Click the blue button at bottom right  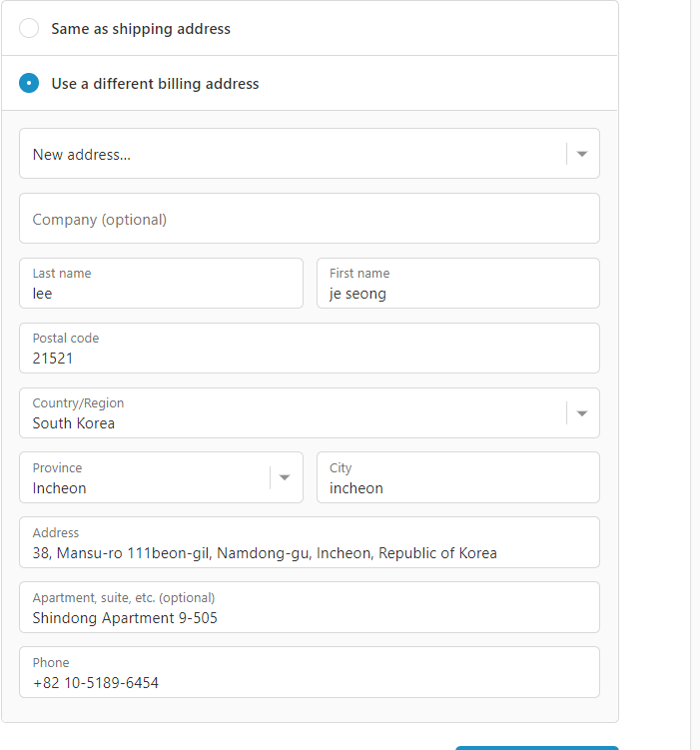[x=537, y=748]
